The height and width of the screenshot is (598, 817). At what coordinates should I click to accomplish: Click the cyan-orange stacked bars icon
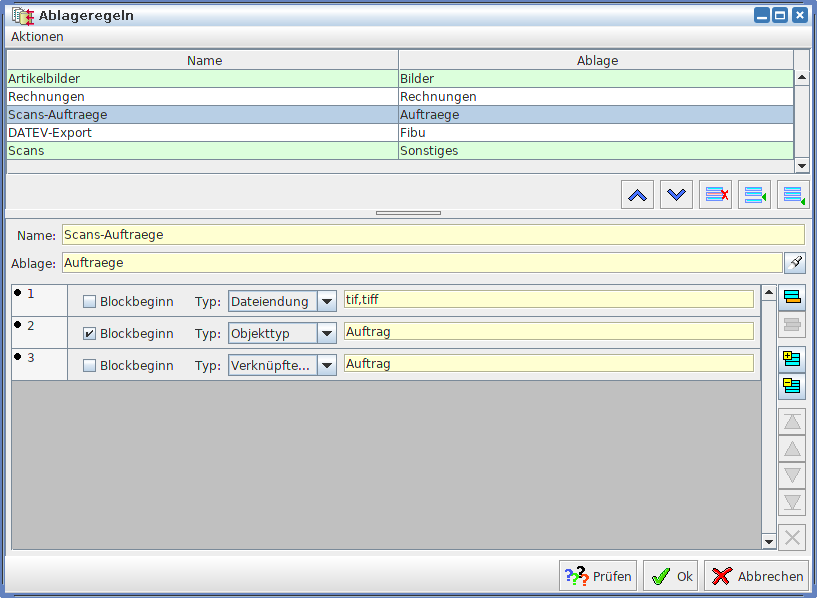[792, 296]
